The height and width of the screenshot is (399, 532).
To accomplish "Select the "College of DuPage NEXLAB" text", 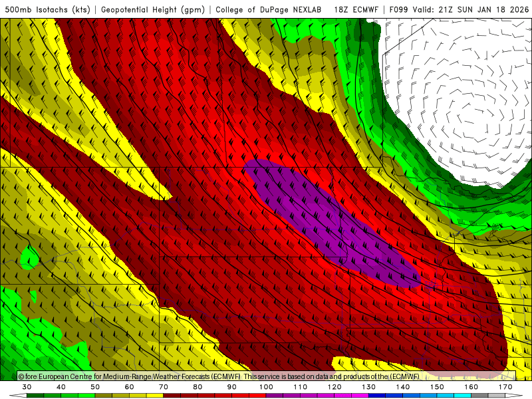I will pyautogui.click(x=268, y=9).
